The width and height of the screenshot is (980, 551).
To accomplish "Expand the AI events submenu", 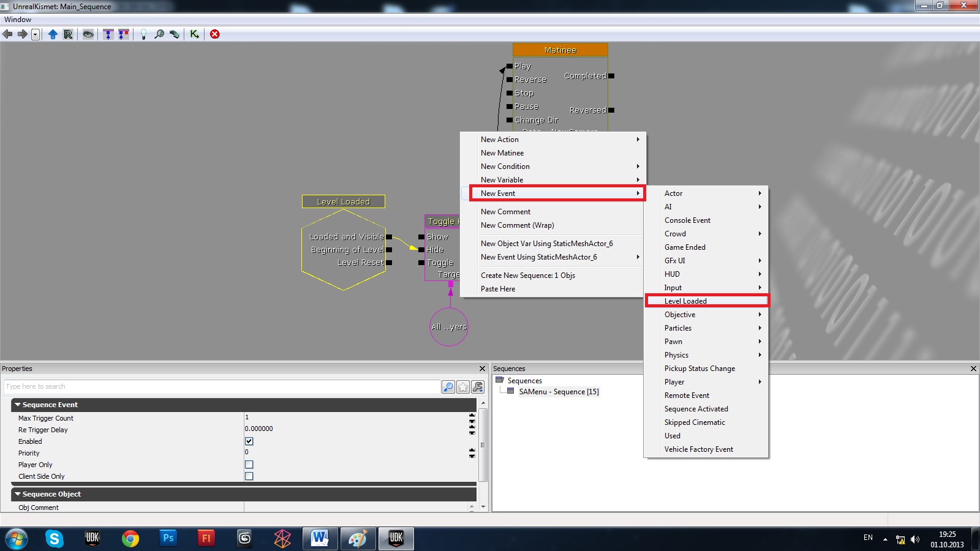I will coord(706,207).
